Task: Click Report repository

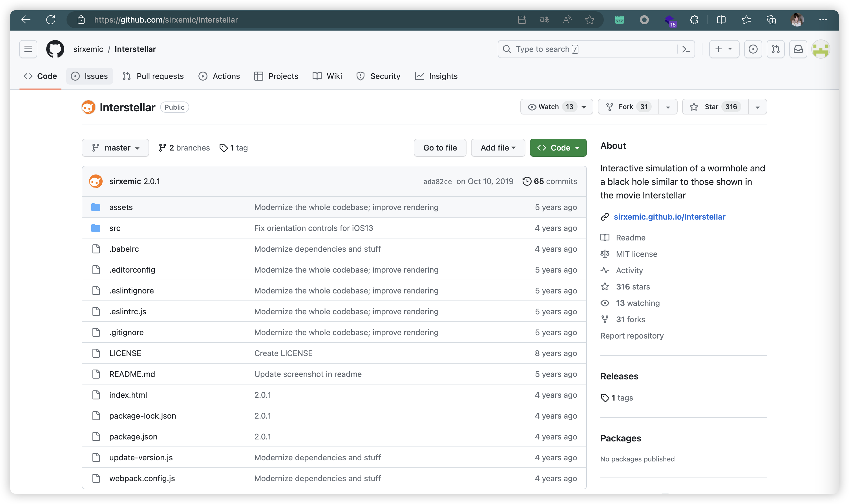Action: pyautogui.click(x=632, y=335)
